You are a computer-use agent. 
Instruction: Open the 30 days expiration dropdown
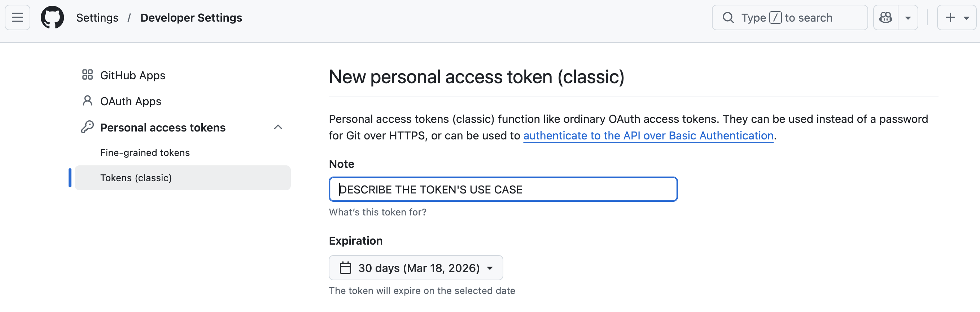point(416,268)
